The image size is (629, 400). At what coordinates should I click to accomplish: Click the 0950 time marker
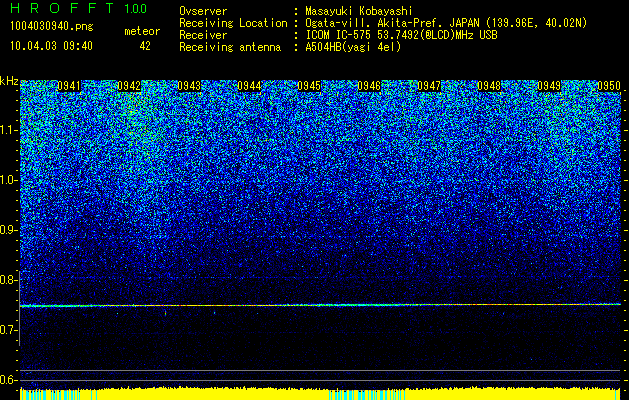pos(609,86)
